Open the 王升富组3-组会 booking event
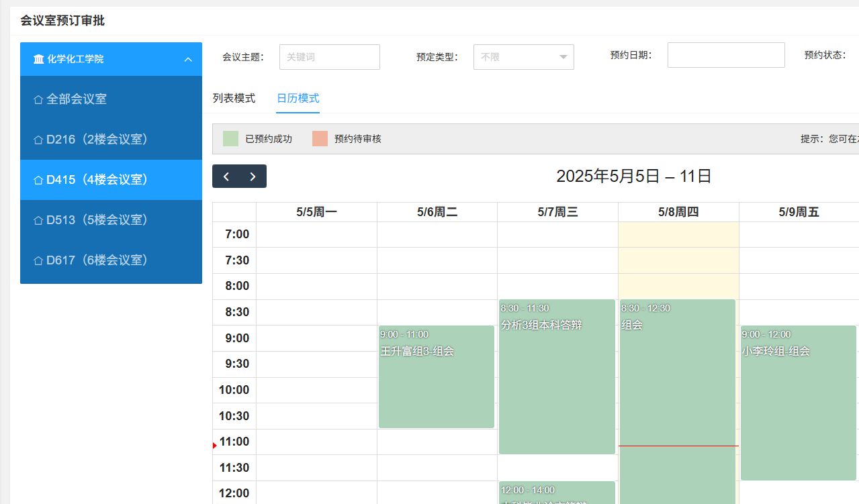Screen dimensions: 859x504 point(437,376)
